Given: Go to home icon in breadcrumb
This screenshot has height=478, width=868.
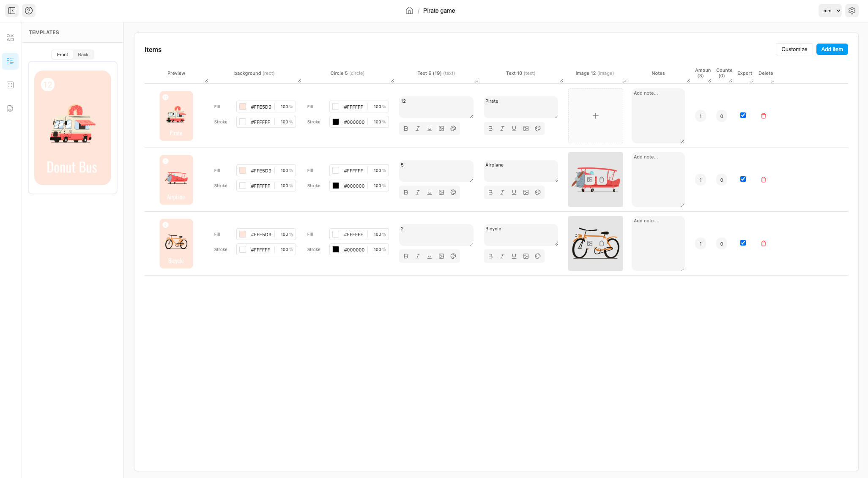Looking at the screenshot, I should [409, 11].
